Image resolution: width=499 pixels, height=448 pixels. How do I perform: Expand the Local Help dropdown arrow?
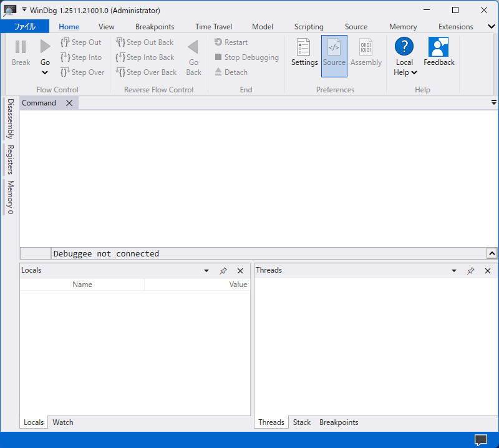coord(414,72)
